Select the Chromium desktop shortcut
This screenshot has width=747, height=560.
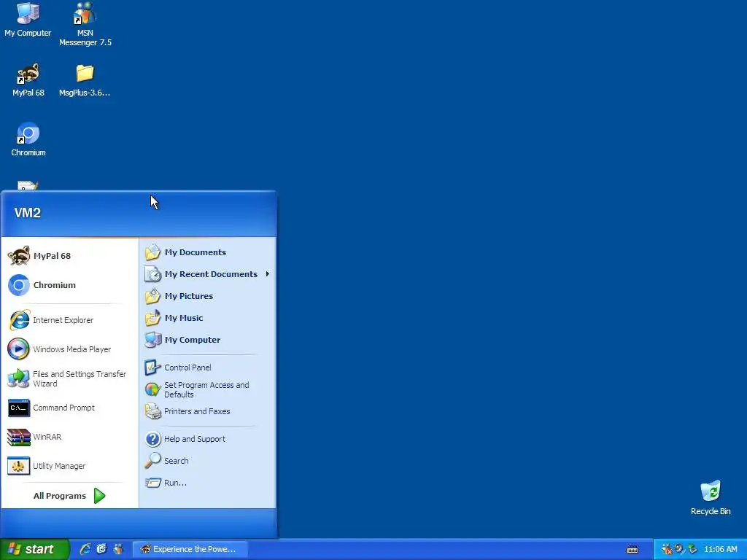(28, 140)
